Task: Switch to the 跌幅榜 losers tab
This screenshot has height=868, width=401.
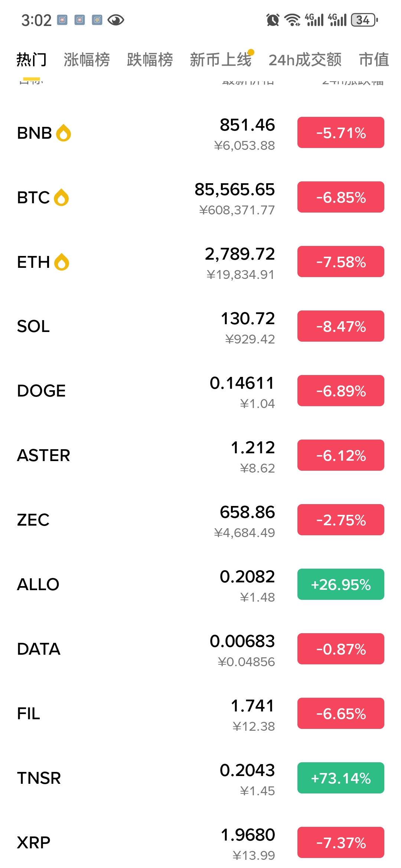Action: click(150, 60)
